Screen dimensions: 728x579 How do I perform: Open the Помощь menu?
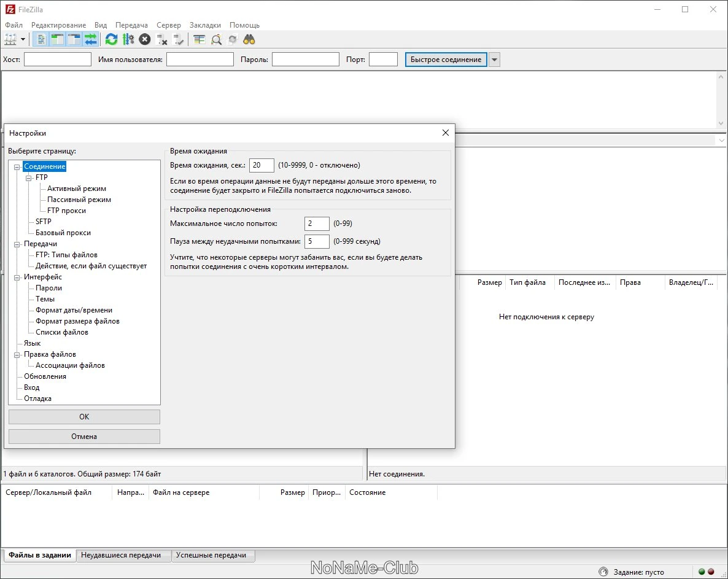[245, 25]
